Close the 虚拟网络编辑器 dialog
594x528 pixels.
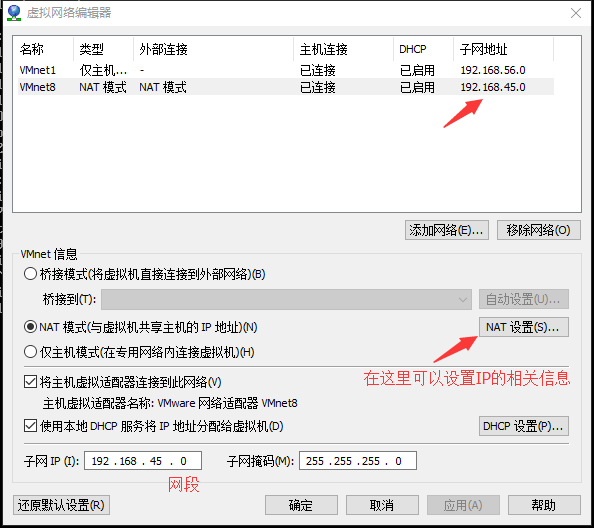[576, 13]
